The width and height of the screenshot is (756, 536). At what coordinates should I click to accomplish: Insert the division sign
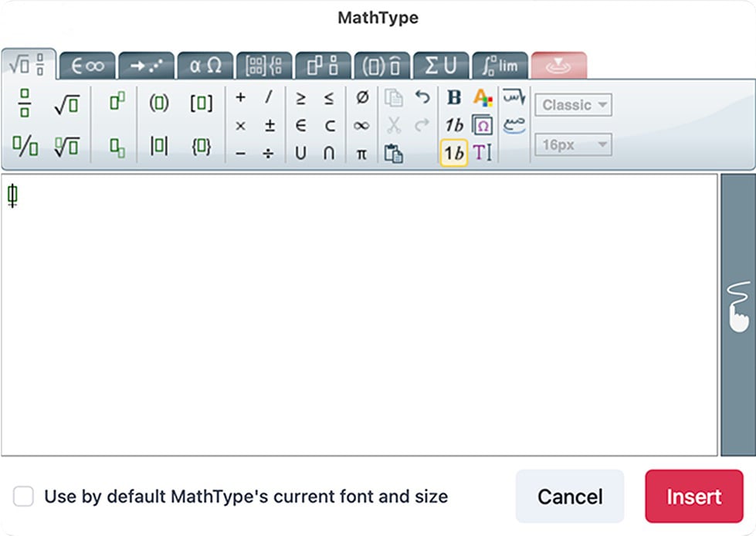[269, 154]
